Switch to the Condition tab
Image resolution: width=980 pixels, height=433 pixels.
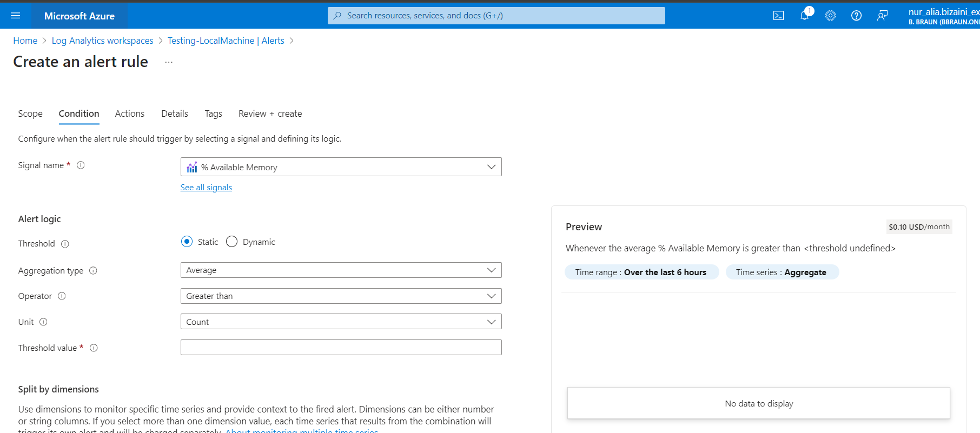click(x=79, y=114)
